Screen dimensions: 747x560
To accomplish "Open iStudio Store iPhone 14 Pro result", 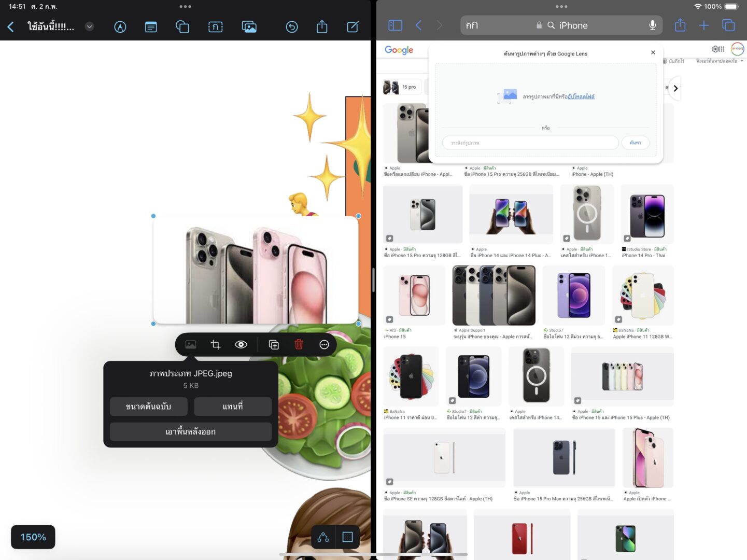I will point(647,214).
